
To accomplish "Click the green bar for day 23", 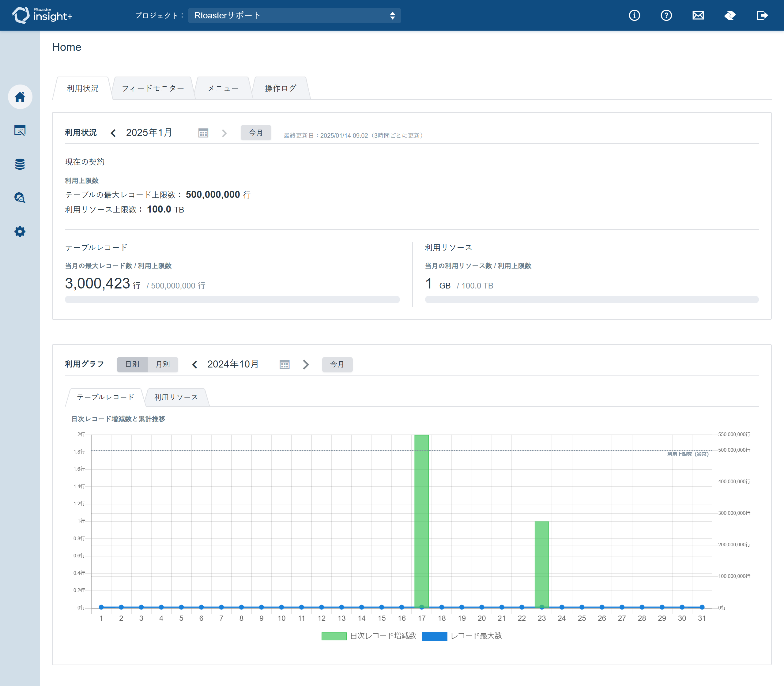I will (542, 564).
